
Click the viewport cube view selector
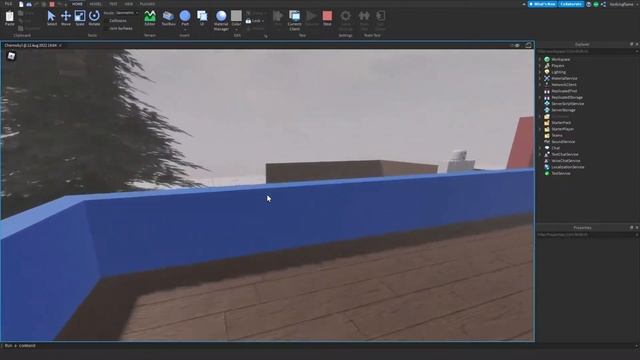pyautogui.click(x=528, y=45)
